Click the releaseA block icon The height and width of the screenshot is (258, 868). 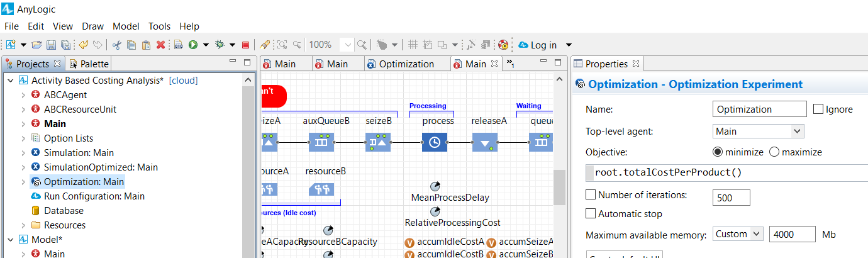[x=485, y=142]
